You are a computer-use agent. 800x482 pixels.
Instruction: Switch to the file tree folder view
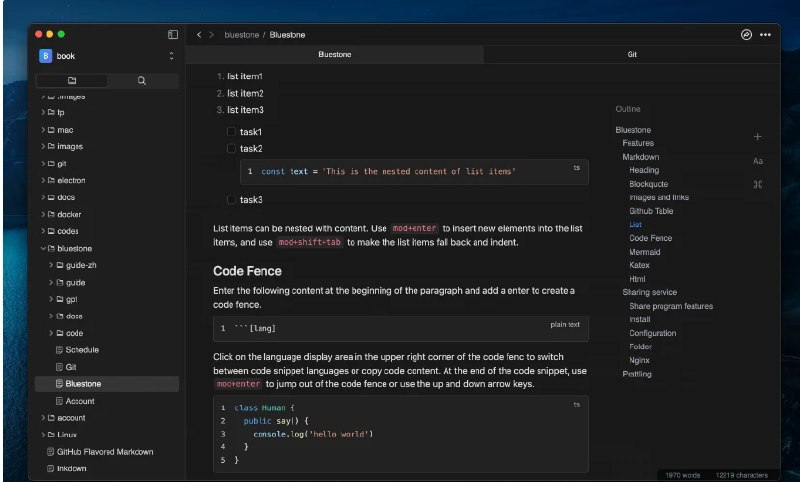(x=72, y=80)
